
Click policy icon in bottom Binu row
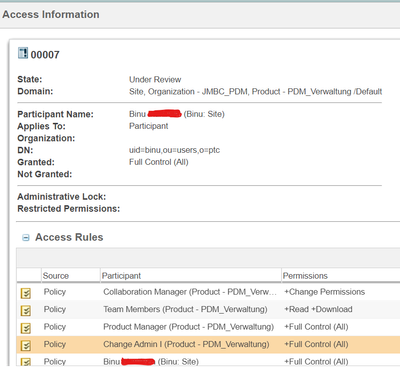click(26, 362)
